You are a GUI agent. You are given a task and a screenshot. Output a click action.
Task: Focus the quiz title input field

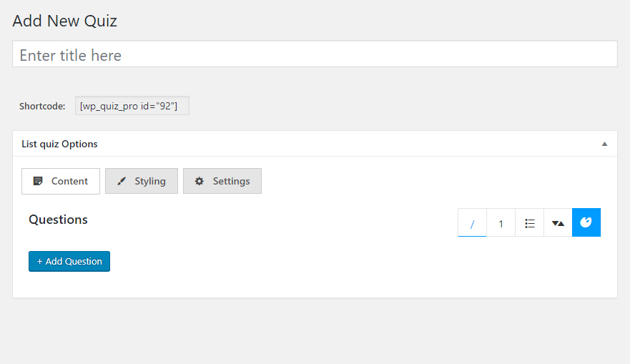[x=315, y=54]
